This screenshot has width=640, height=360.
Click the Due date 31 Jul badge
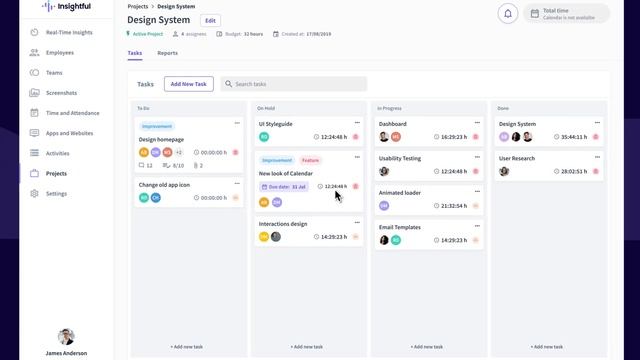point(284,187)
